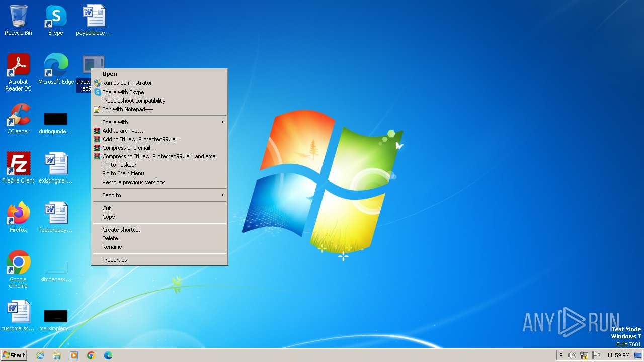Select the kitchenass desktop file icon

click(55, 271)
